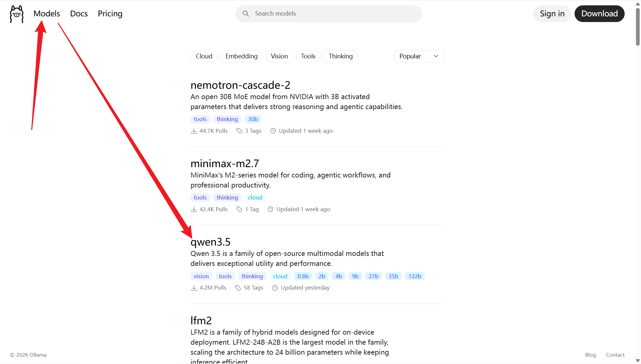Click the tools tag on minimax-m2.7
The image size is (641, 364).
[200, 198]
